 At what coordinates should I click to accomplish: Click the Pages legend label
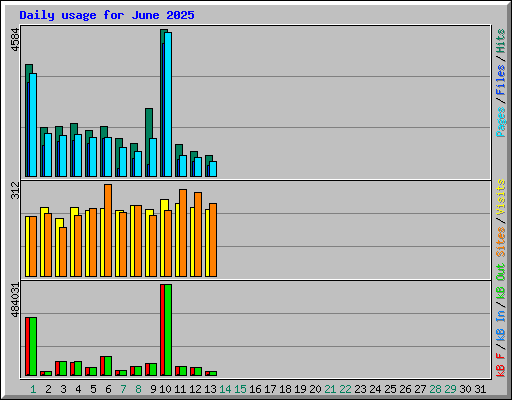pos(501,122)
